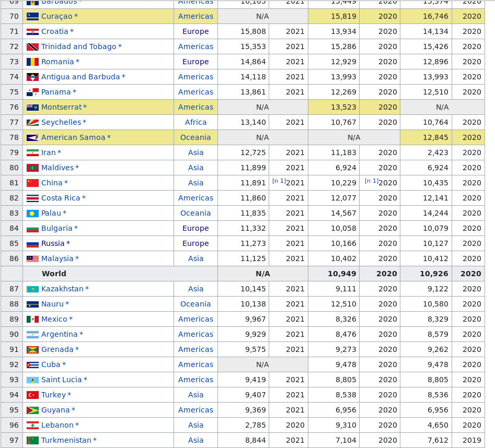Open footnote n 1 beside China's 2020
This screenshot has height=448, width=495.
coord(372,181)
